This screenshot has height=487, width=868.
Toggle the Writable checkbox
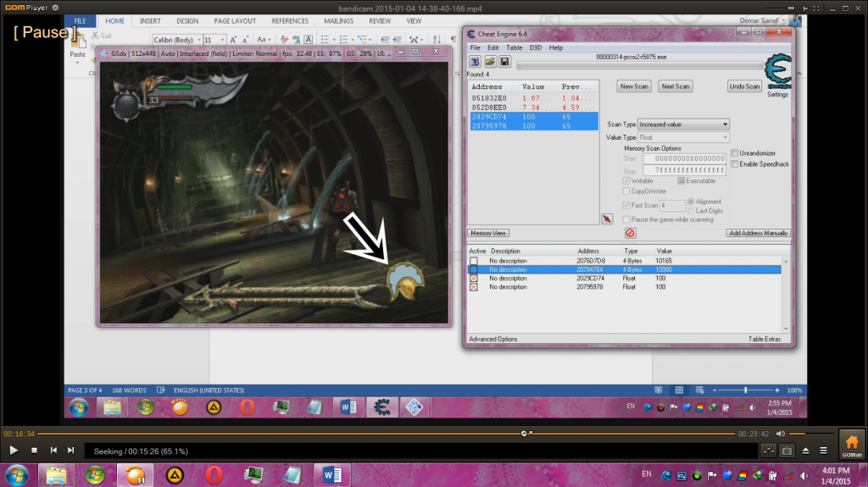(x=626, y=181)
